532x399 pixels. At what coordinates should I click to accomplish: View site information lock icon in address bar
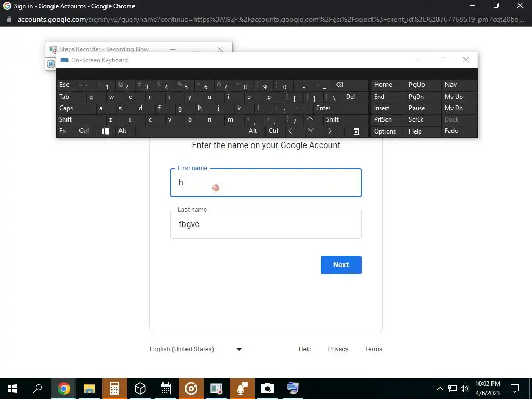tap(9, 19)
